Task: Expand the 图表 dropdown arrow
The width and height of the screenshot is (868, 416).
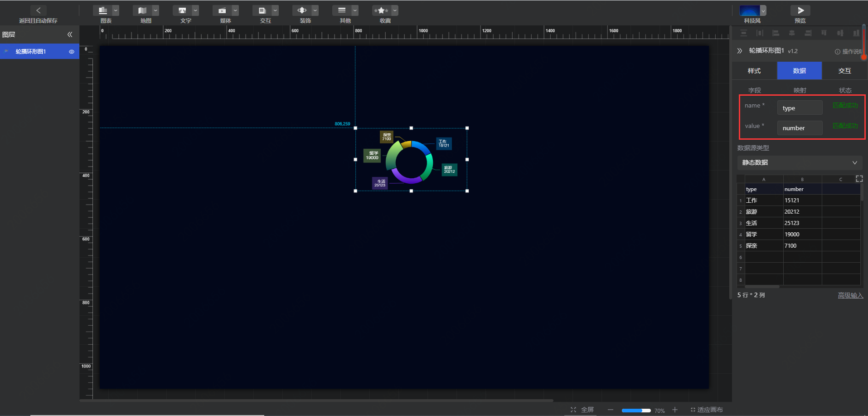Action: pyautogui.click(x=116, y=10)
